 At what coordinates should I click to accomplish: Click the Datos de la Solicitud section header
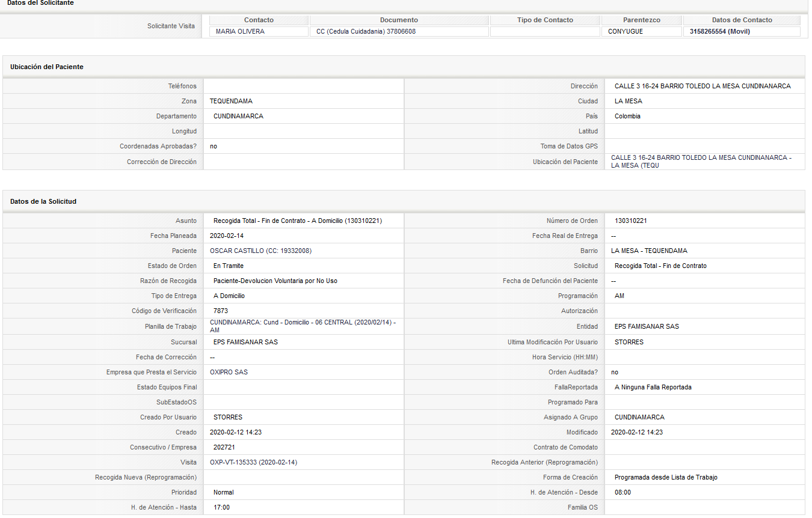43,201
